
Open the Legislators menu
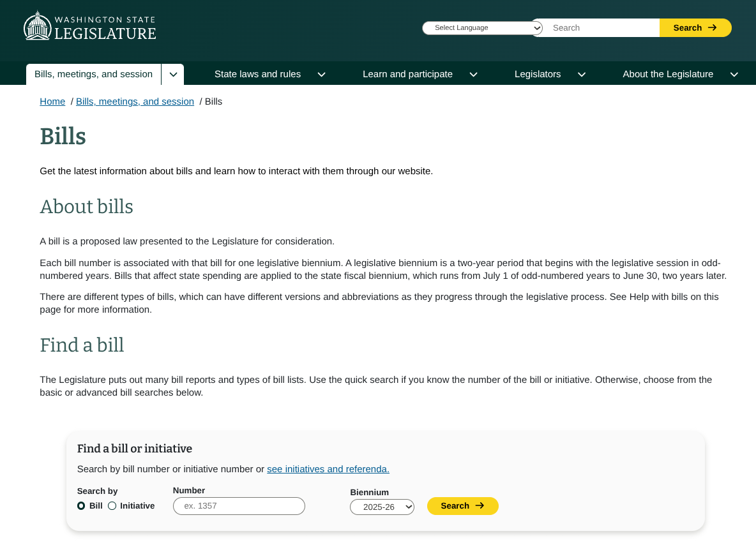[x=538, y=74]
